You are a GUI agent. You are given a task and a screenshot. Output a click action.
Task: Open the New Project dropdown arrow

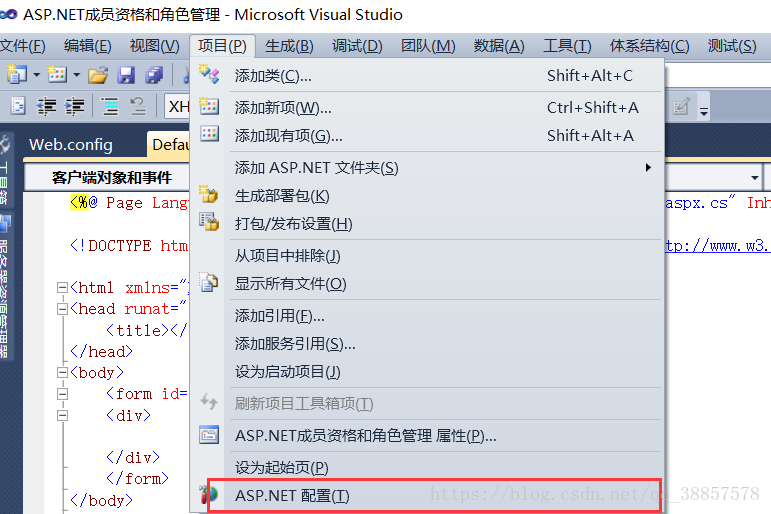(x=36, y=75)
